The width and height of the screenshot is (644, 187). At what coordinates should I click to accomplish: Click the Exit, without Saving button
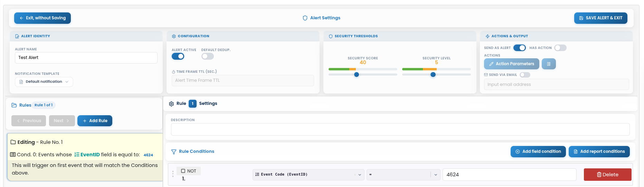42,18
